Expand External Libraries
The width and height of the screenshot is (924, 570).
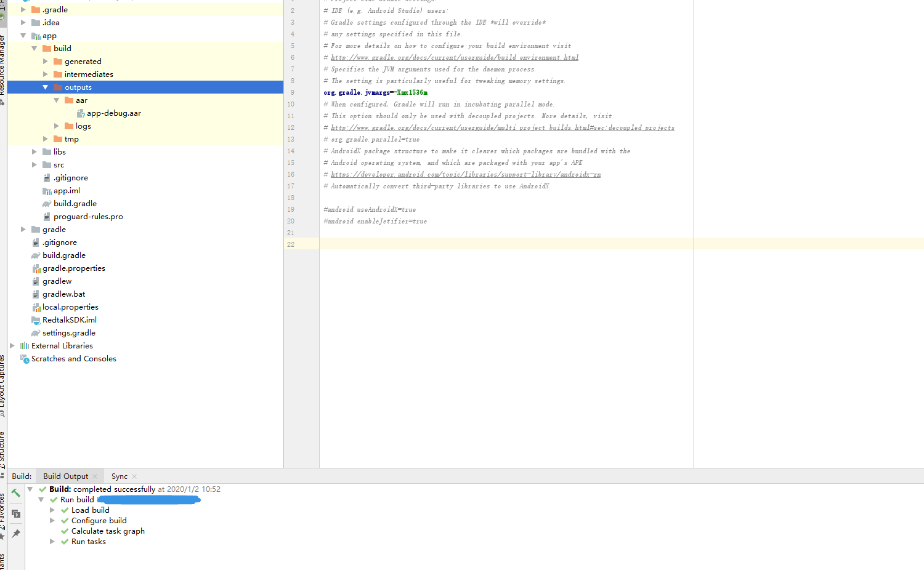12,345
